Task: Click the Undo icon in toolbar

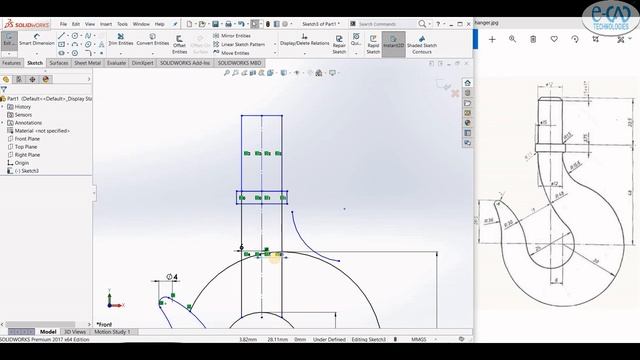Action: click(241, 24)
